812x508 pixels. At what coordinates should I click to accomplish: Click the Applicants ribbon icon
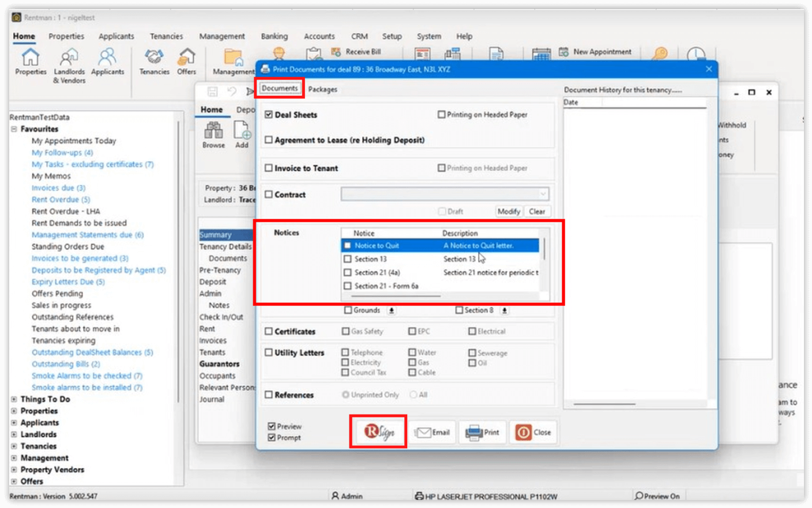107,58
